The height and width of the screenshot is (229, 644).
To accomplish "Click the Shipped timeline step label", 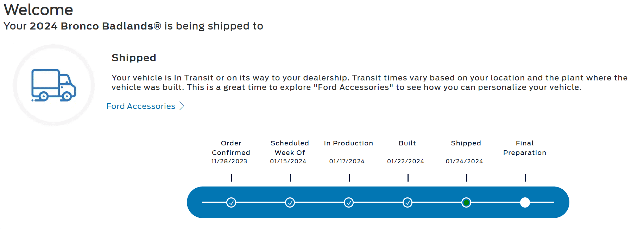I will click(466, 143).
